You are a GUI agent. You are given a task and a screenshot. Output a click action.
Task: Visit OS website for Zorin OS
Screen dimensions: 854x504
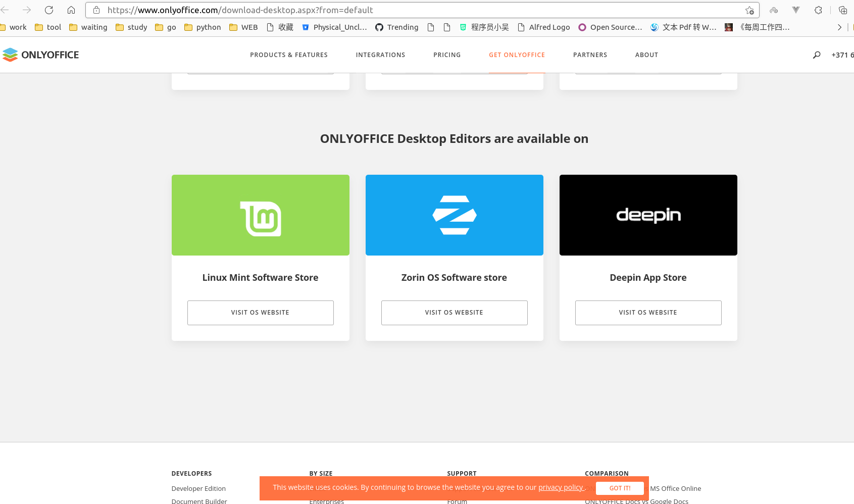coord(455,313)
